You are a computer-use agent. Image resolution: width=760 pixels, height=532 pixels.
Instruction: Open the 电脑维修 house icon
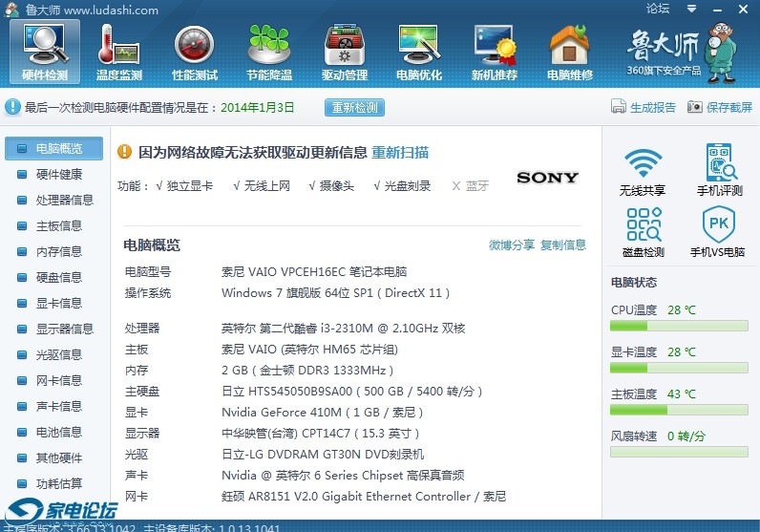[x=569, y=52]
